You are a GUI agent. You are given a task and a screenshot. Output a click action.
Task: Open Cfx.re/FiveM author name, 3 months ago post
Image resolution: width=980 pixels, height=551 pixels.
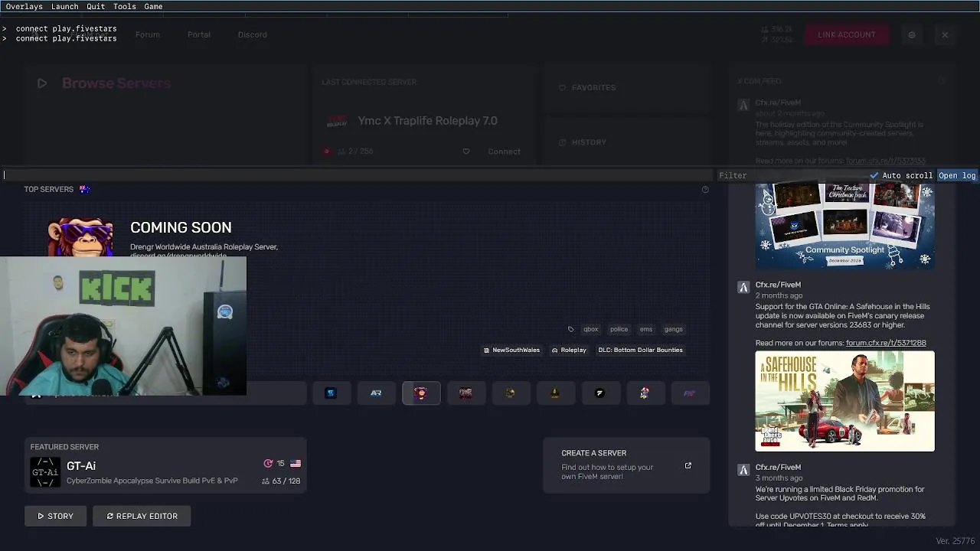pyautogui.click(x=778, y=467)
